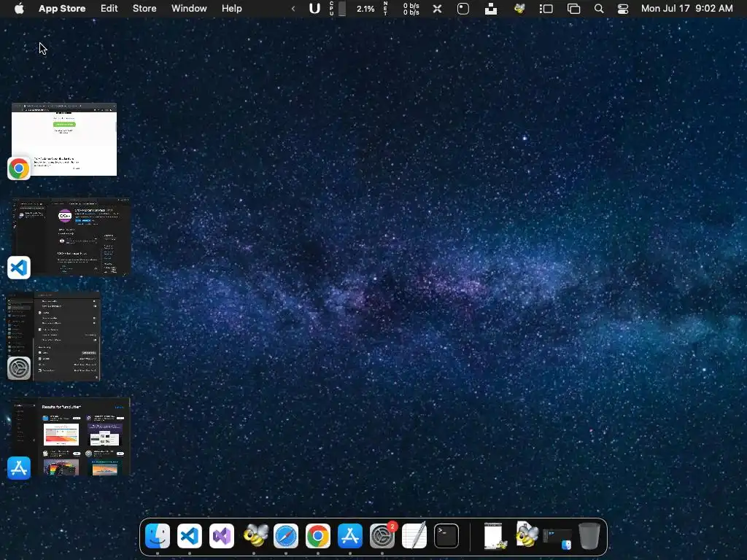Screen dimensions: 747x560
Task: Launch TextEdit from the Dock
Action: pos(414,536)
